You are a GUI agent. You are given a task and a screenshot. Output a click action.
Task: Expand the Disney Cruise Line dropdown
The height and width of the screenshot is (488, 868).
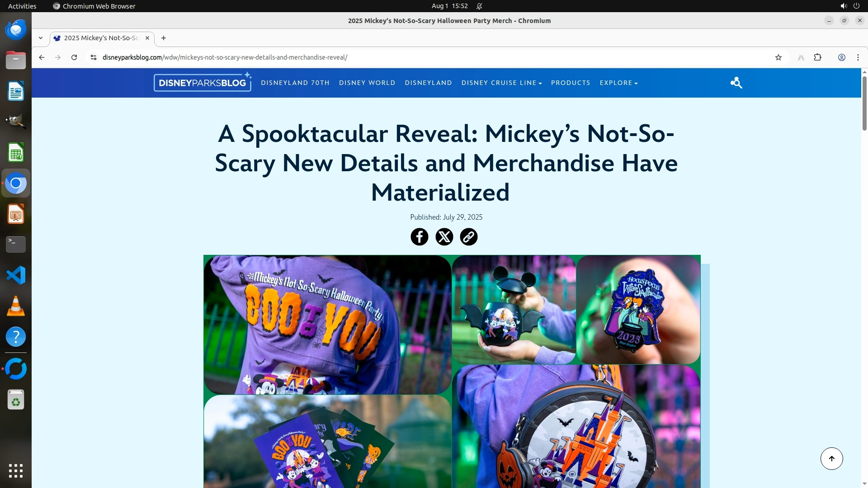501,83
